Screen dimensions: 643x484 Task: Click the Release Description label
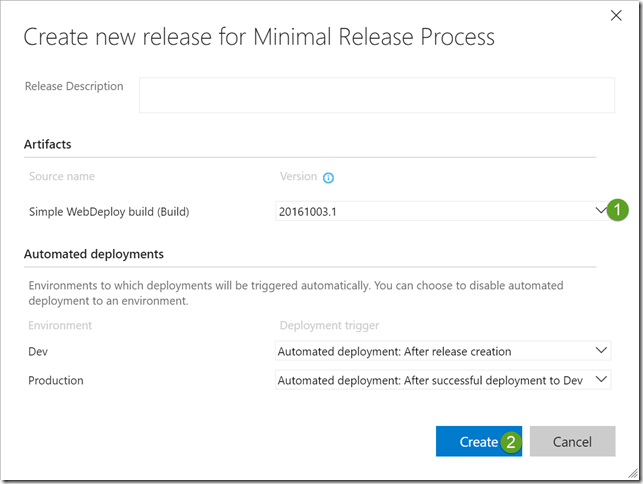click(74, 86)
